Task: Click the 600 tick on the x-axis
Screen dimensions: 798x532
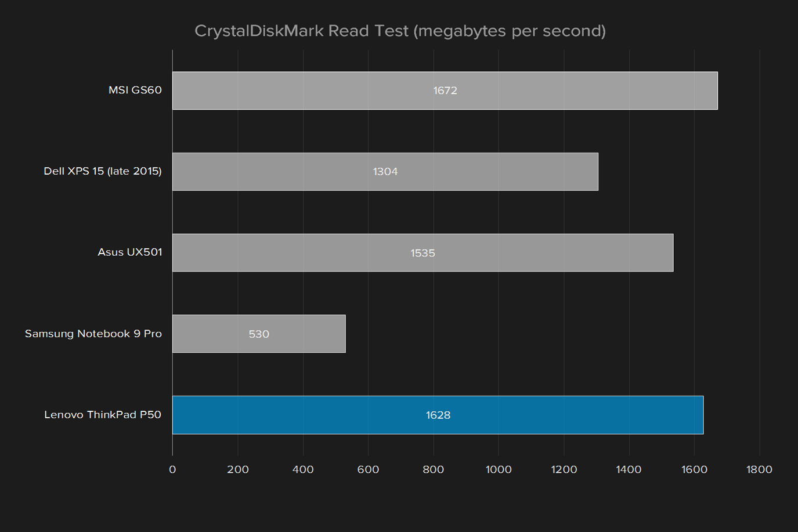Action: [368, 470]
